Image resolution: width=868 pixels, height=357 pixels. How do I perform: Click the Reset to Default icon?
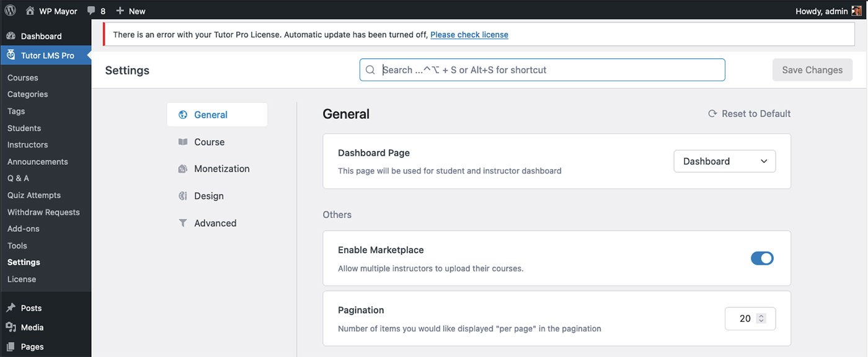click(x=712, y=114)
